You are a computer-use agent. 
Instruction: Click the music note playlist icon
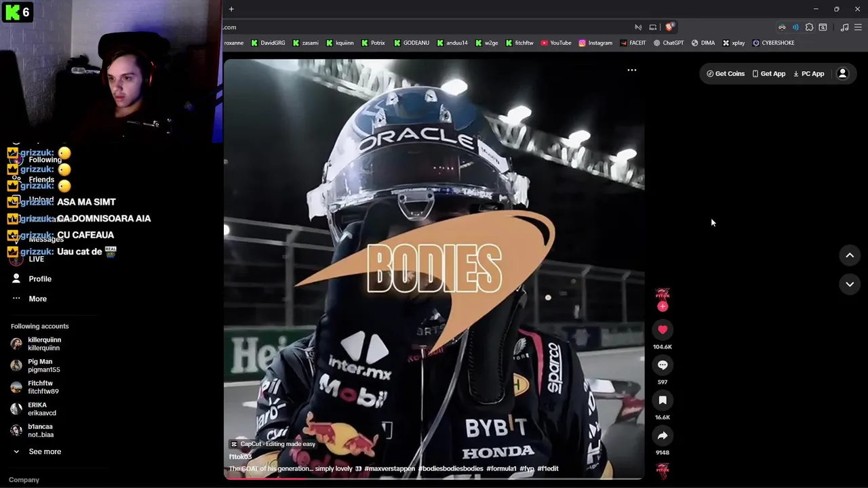[x=844, y=27]
